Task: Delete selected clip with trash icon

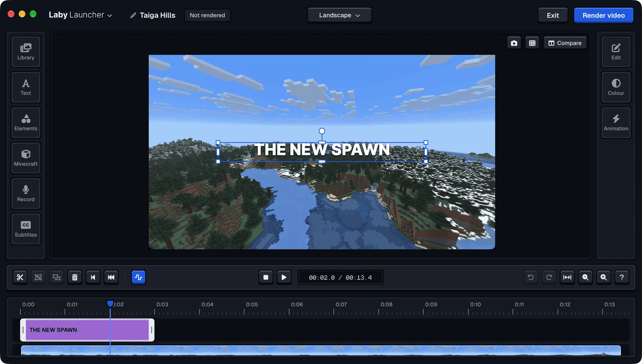Action: tap(75, 277)
